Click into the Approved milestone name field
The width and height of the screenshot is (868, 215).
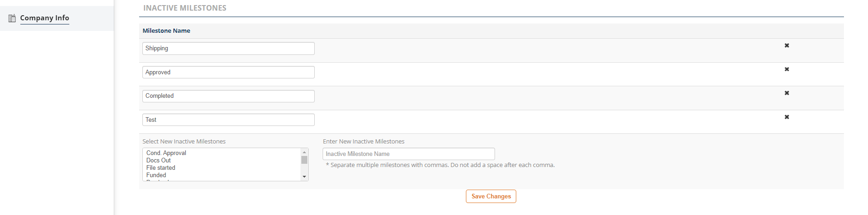[x=228, y=72]
